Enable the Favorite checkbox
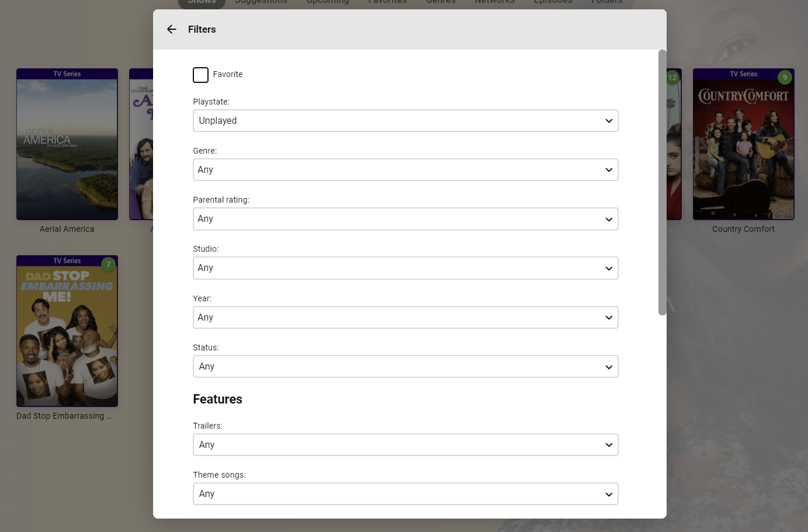Image resolution: width=808 pixels, height=532 pixels. tap(200, 75)
